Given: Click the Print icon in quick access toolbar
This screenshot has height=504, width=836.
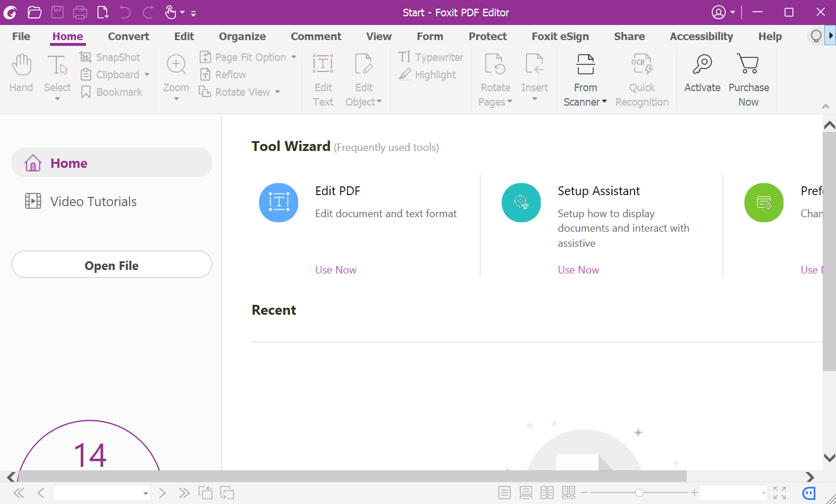Looking at the screenshot, I should (80, 12).
